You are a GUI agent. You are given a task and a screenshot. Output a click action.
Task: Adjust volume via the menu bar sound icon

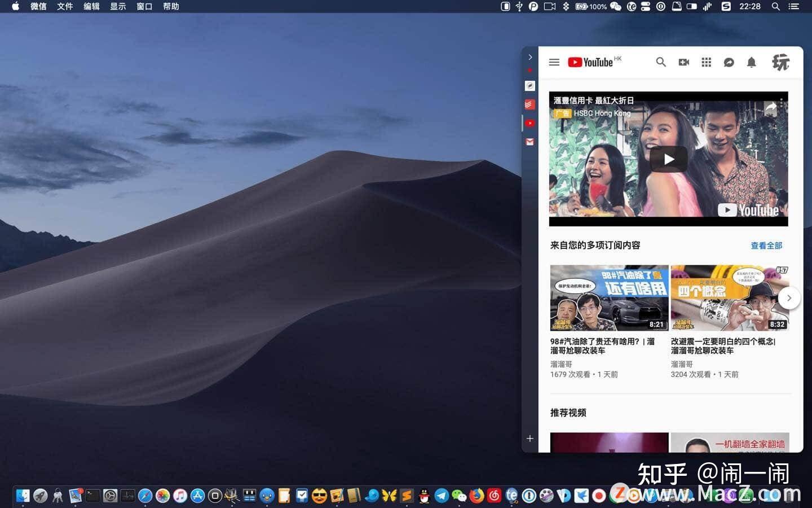(707, 7)
